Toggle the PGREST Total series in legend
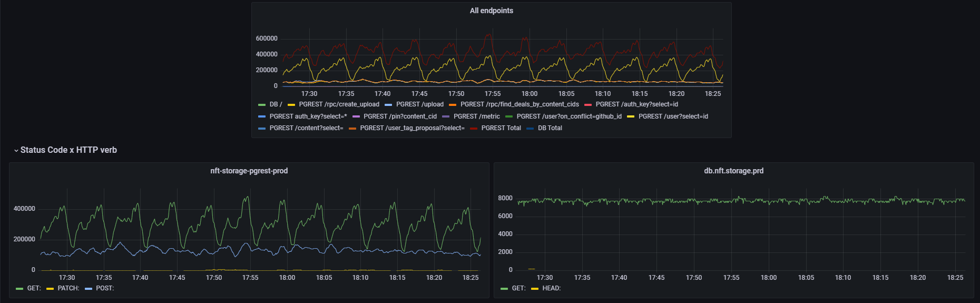The width and height of the screenshot is (980, 303). tap(501, 128)
